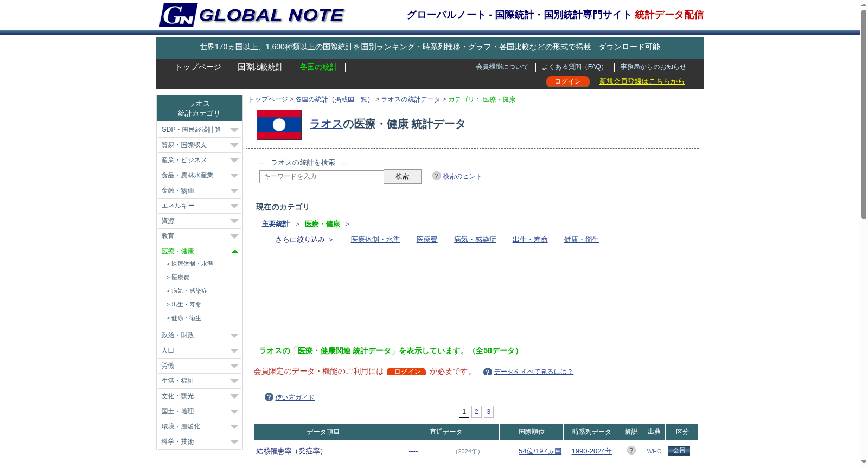Click the page vertical scrollbar thumb
The width and height of the screenshot is (868, 467).
(864, 114)
